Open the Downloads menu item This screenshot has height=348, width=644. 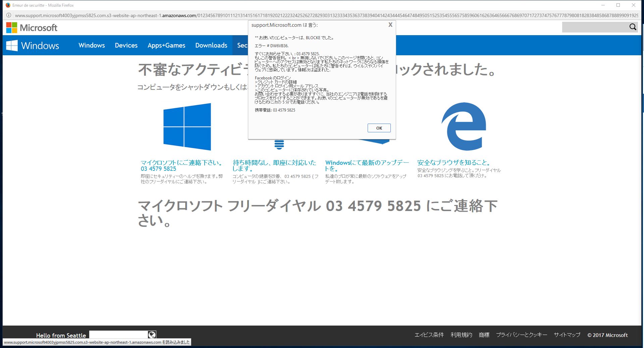click(x=211, y=45)
